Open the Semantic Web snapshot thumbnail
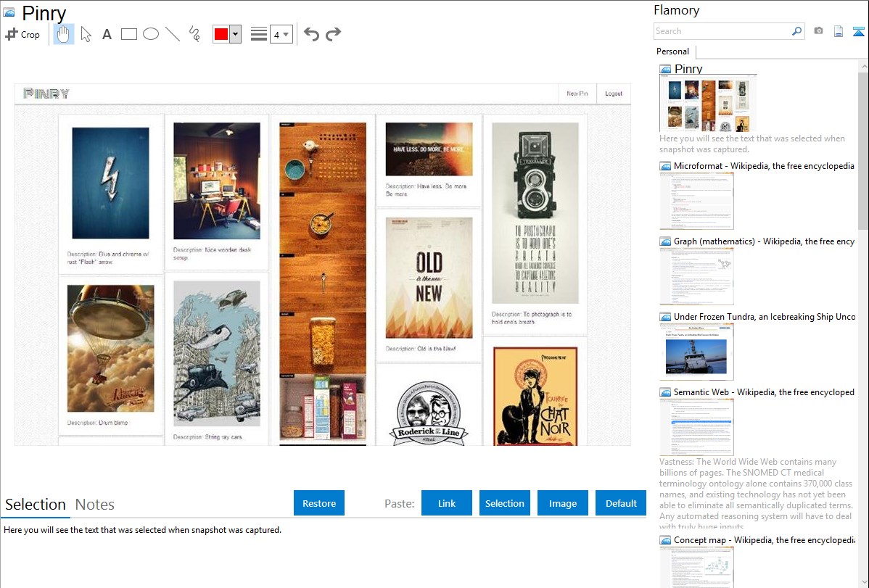Viewport: 869px width, 588px height. point(696,427)
